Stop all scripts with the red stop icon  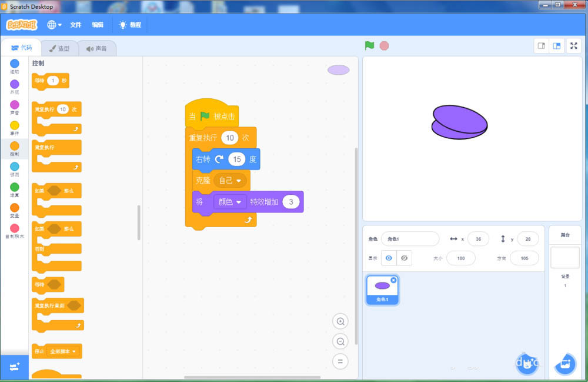(384, 45)
